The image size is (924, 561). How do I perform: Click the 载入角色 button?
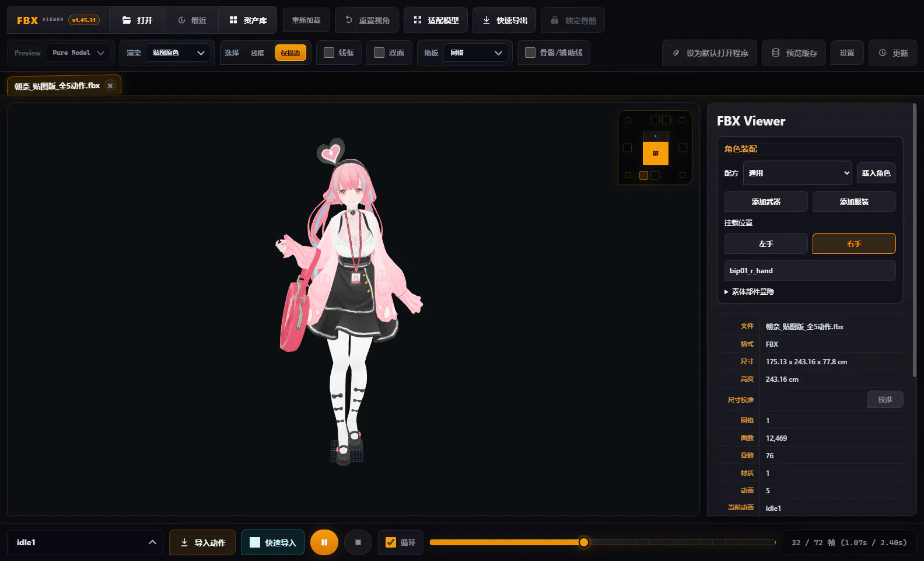coord(876,173)
